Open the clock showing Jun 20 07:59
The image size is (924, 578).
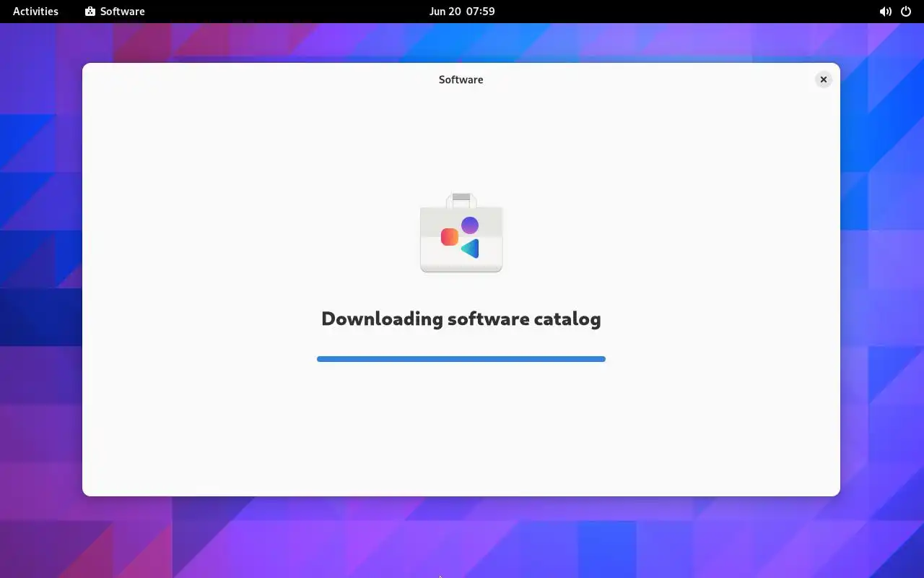462,12
